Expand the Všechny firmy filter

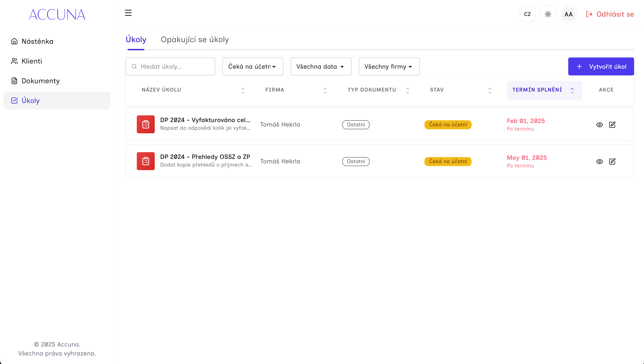pos(389,67)
